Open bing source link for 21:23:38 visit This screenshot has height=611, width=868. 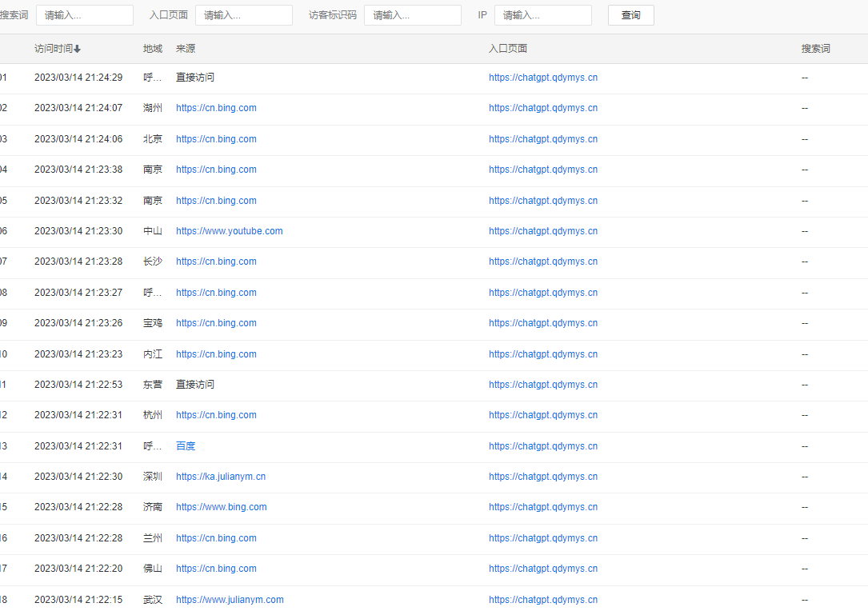pyautogui.click(x=216, y=170)
